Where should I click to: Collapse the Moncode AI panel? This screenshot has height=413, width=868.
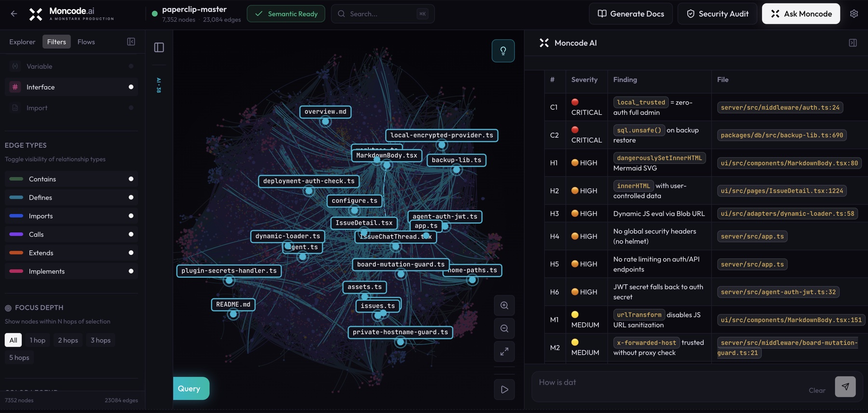click(853, 43)
